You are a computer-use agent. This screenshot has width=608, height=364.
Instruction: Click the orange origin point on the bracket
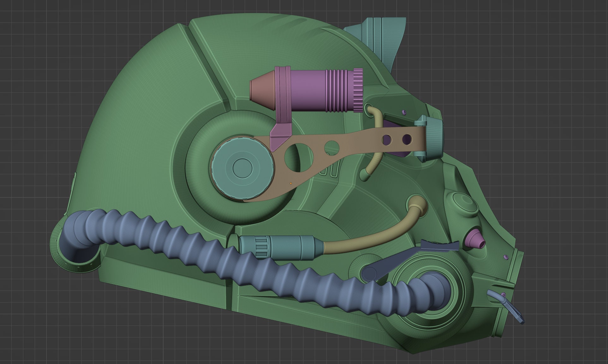click(x=291, y=183)
